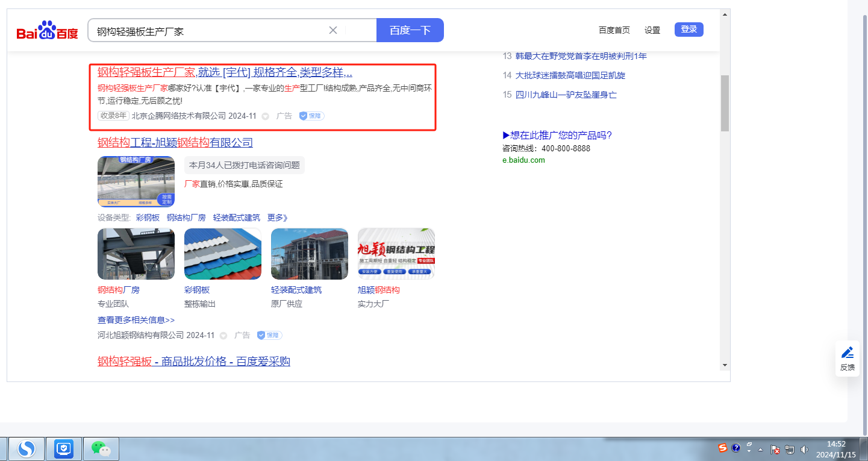
Task: Click the input method restore options icon
Action: (x=749, y=444)
